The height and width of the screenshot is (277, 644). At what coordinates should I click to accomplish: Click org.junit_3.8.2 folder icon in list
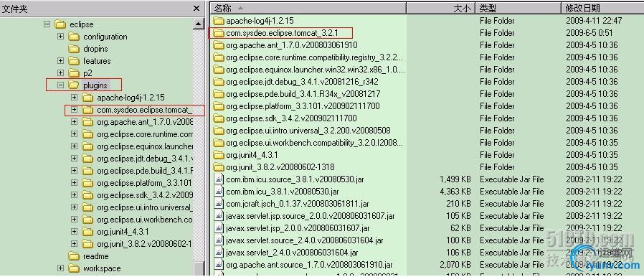(219, 167)
